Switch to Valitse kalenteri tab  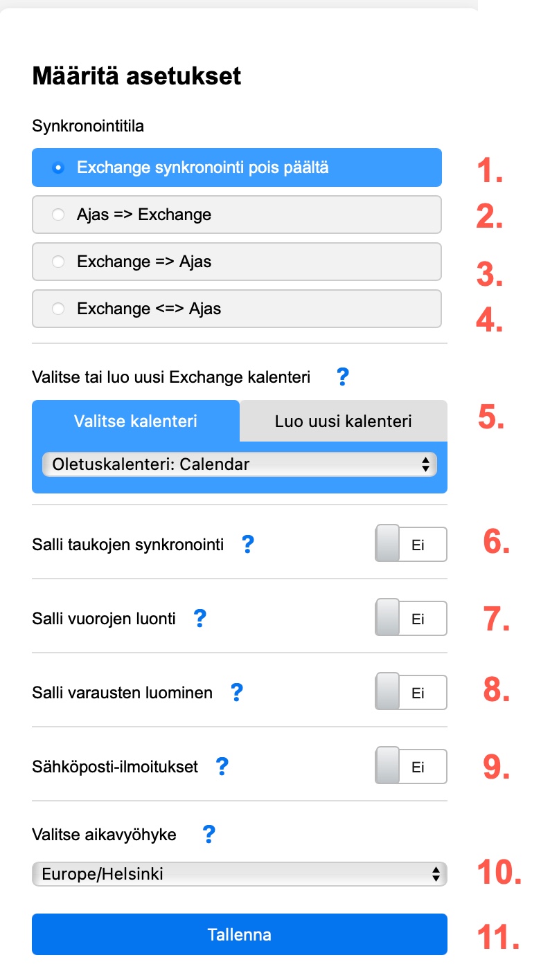tap(136, 421)
